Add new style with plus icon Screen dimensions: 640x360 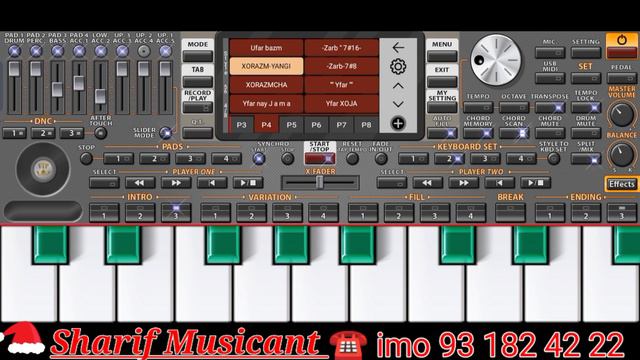coord(398,123)
